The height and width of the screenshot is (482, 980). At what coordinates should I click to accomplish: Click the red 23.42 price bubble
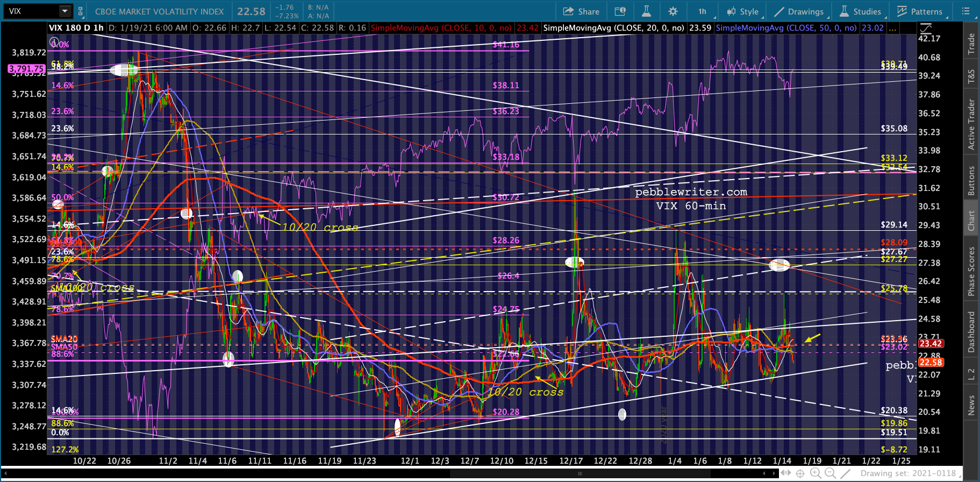coord(931,344)
